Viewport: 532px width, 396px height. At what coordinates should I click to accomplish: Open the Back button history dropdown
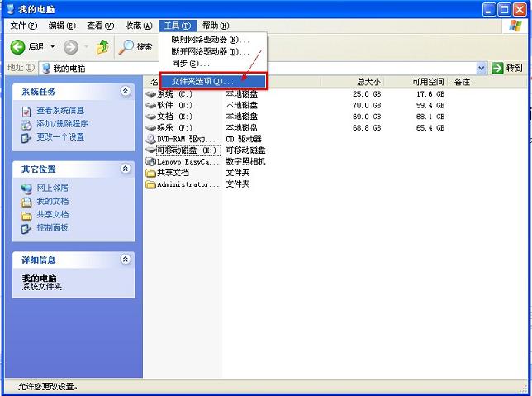coord(53,46)
